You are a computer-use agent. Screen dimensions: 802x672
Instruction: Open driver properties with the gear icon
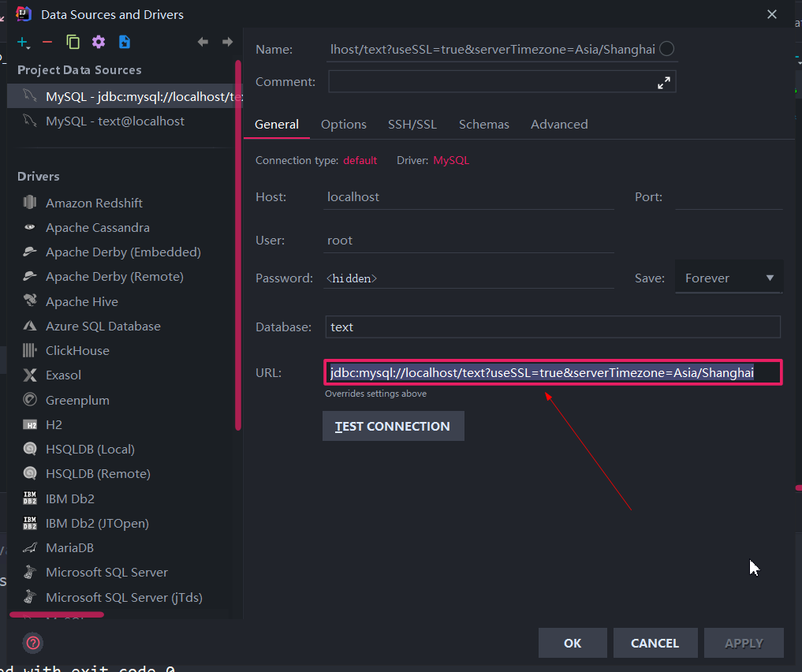pos(98,41)
